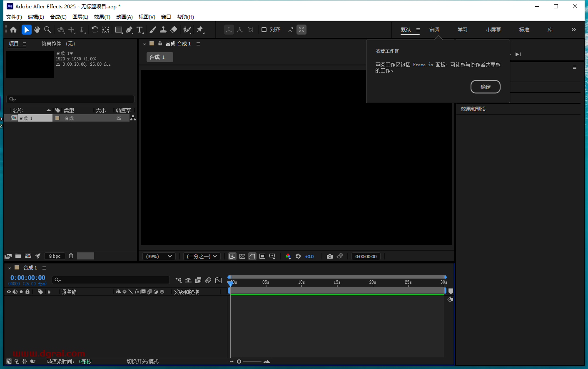Go to the Home screen icon

click(x=13, y=30)
